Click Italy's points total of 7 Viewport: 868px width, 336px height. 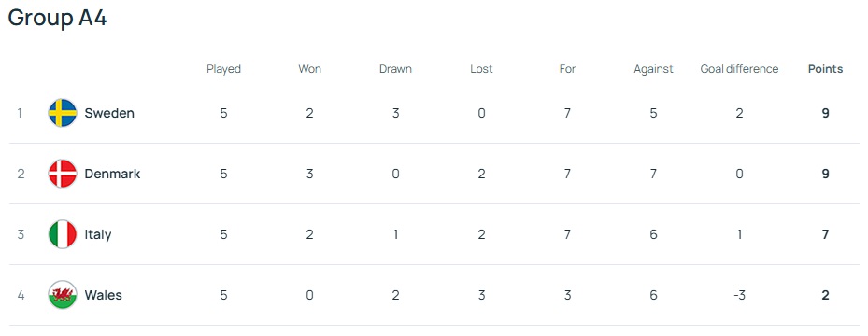pos(825,234)
